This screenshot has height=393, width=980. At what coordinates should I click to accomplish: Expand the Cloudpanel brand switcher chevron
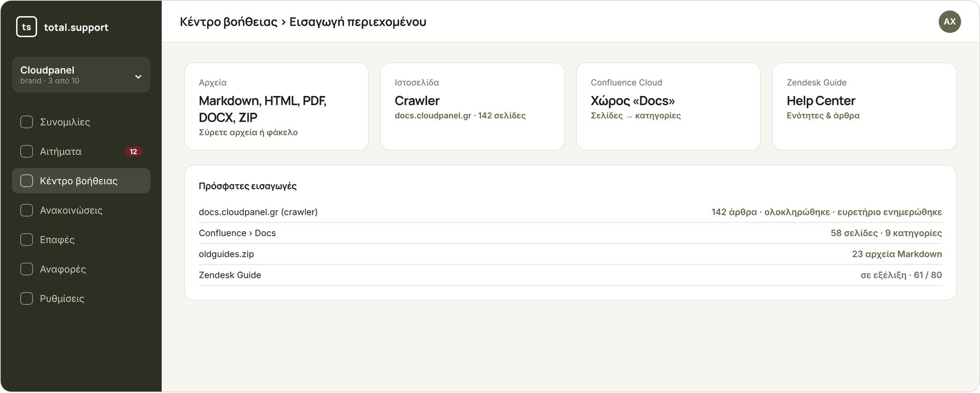(x=138, y=77)
